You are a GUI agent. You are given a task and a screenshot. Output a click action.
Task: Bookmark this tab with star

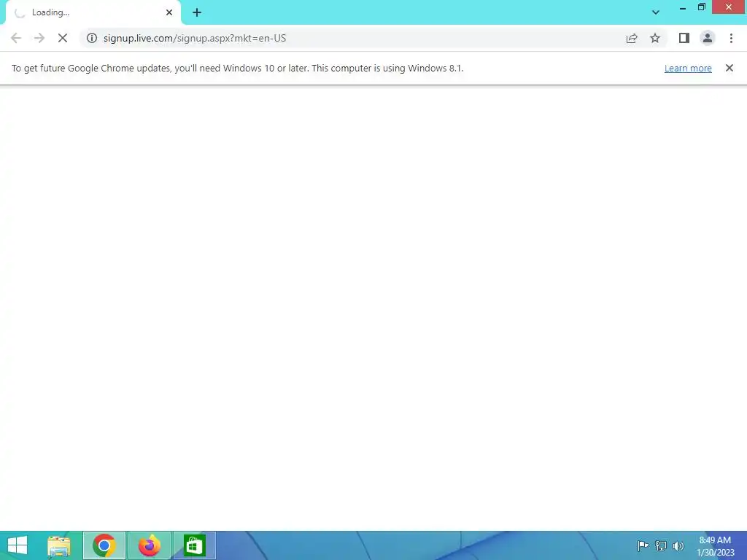point(655,38)
